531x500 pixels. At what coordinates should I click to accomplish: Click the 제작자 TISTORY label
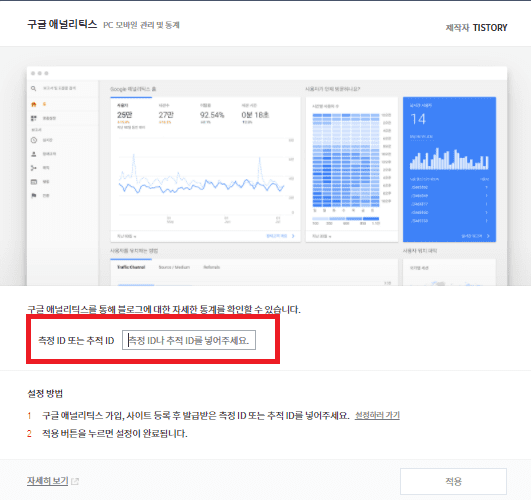(476, 27)
